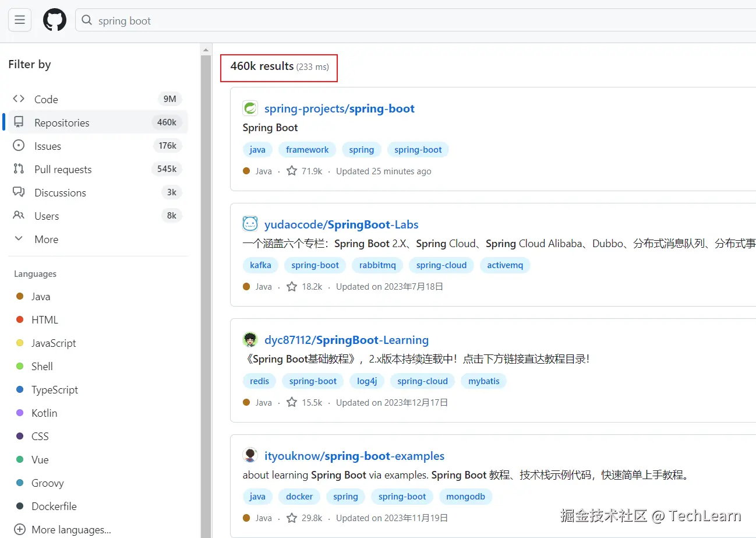Filter by Java language
Viewport: 756px width, 538px height.
pos(41,297)
